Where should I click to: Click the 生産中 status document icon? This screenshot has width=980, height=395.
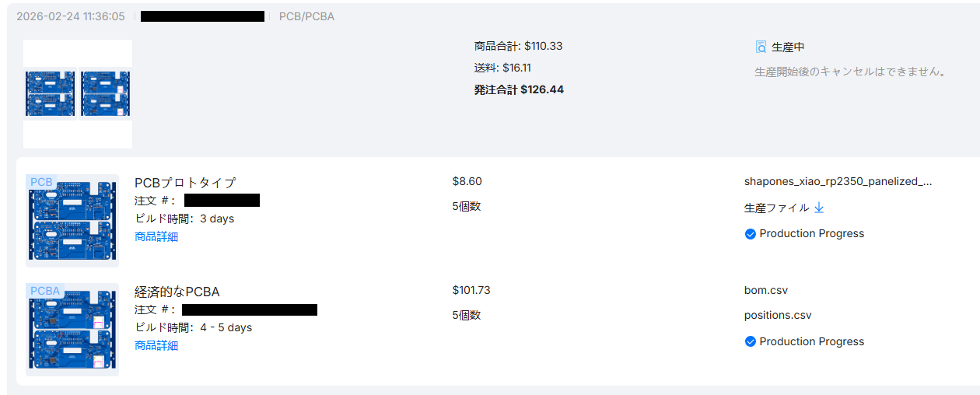click(x=761, y=47)
